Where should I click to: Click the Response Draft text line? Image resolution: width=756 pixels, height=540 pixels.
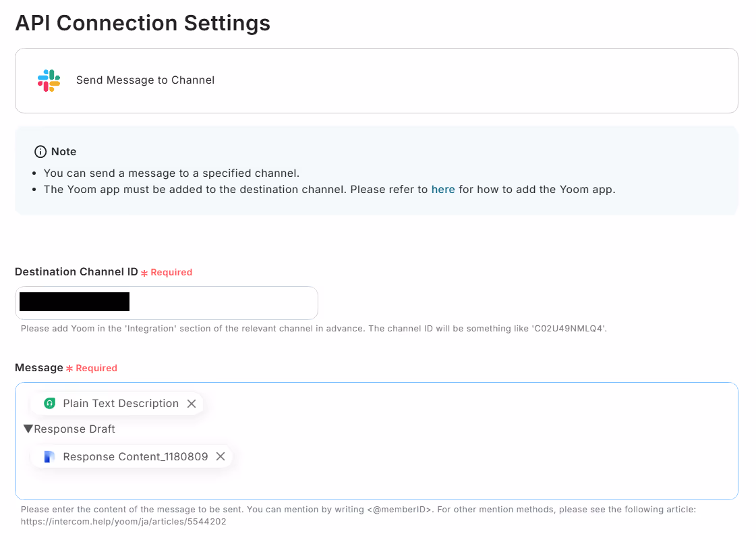[x=74, y=429]
